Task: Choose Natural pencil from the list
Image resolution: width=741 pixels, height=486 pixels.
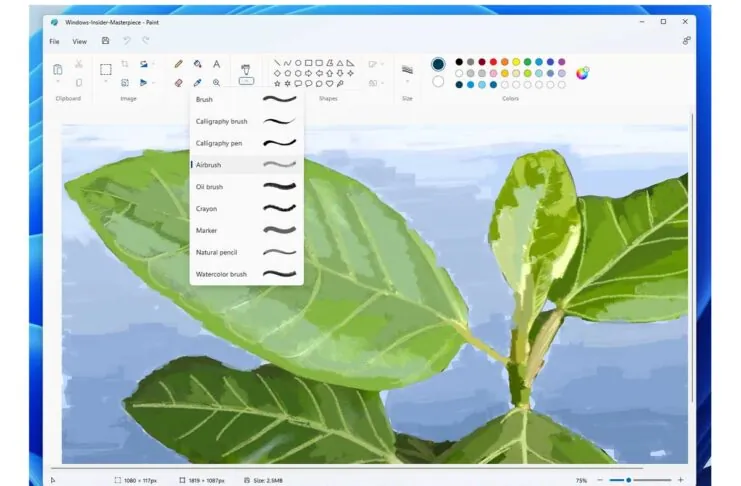Action: (246, 252)
